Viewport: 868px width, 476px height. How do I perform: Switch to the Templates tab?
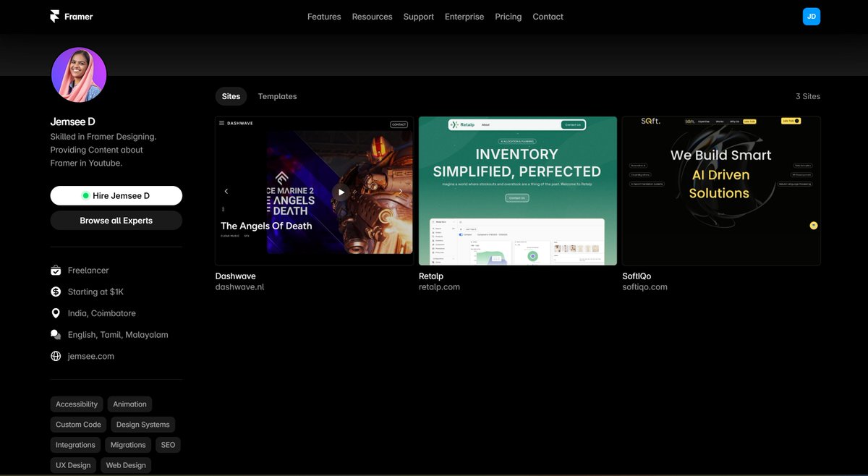coord(278,96)
